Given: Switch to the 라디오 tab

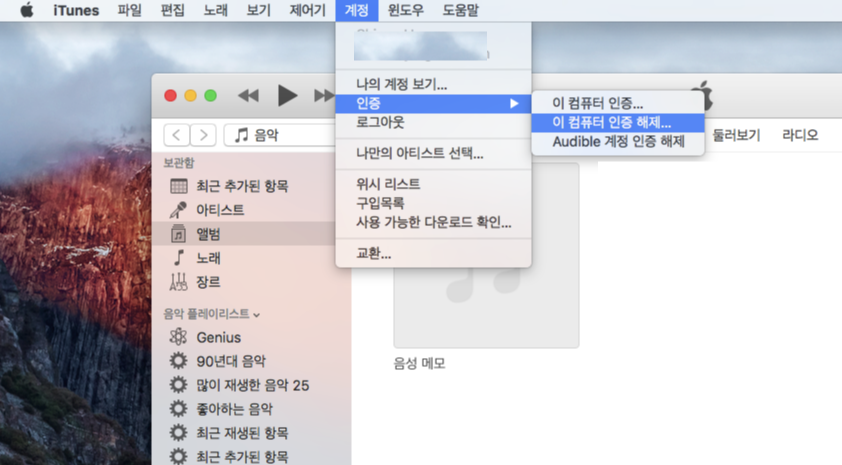Looking at the screenshot, I should click(x=800, y=135).
